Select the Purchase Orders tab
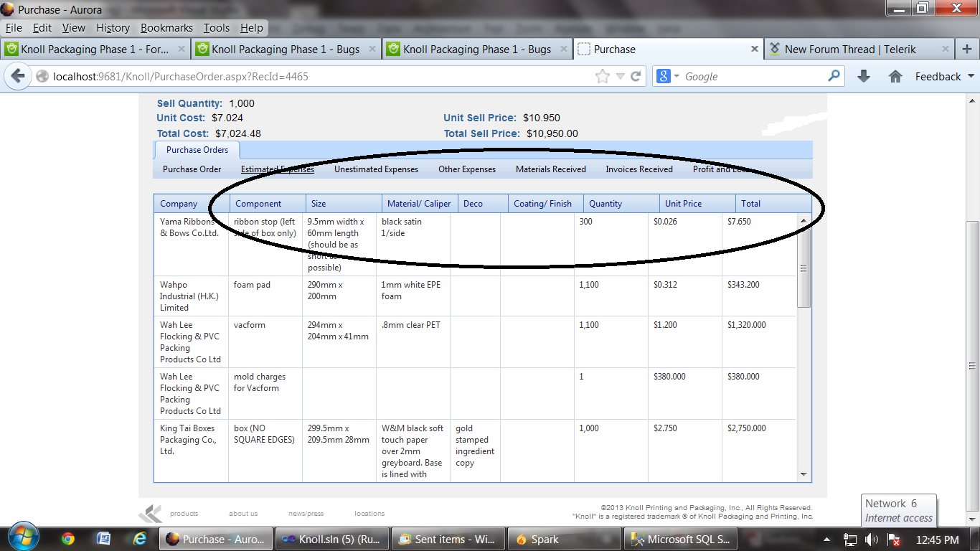Screen dimensions: 980x551 (197, 150)
